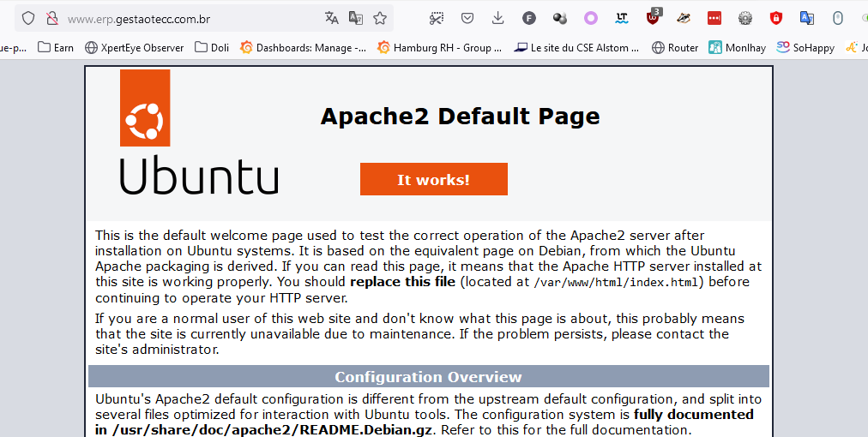Click the insecure connection padlock icon

(x=52, y=18)
